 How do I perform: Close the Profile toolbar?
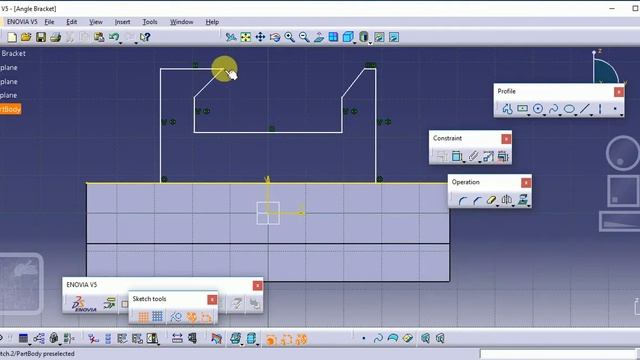tap(619, 92)
